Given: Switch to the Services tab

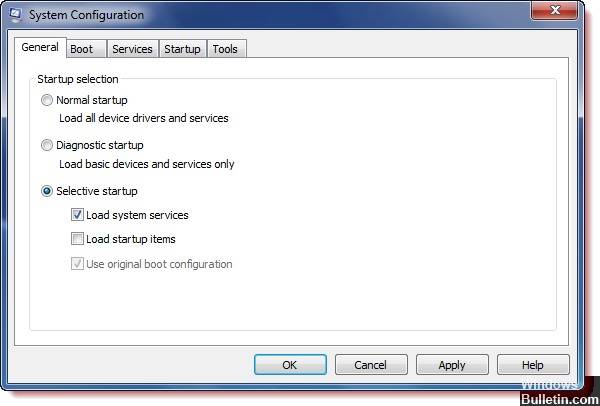Looking at the screenshot, I should [x=132, y=49].
